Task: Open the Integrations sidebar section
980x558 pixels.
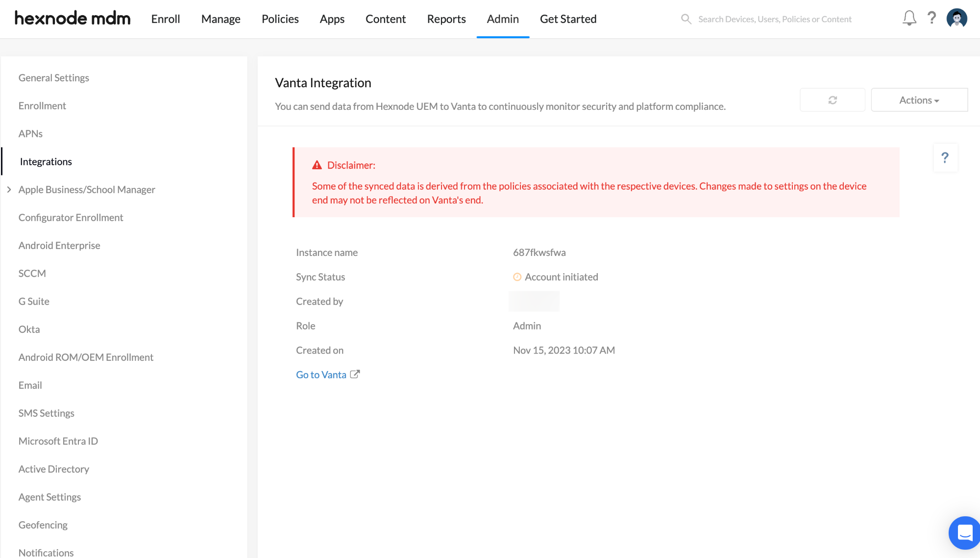Action: click(x=45, y=161)
